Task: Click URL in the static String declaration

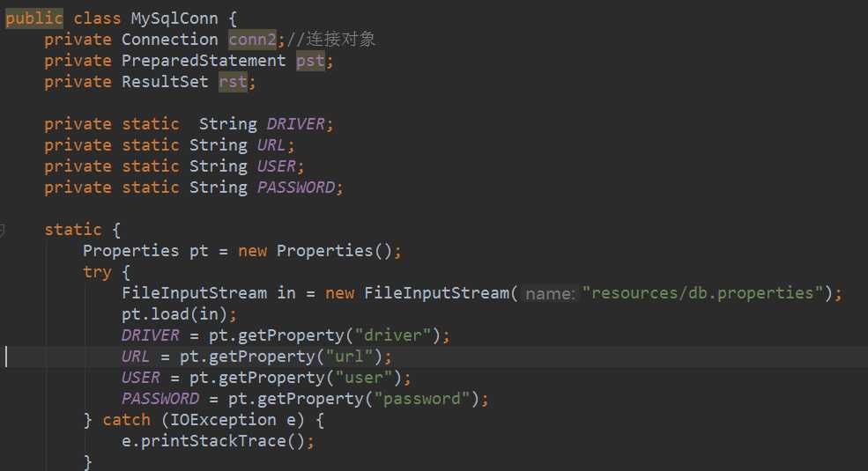Action: click(x=271, y=145)
